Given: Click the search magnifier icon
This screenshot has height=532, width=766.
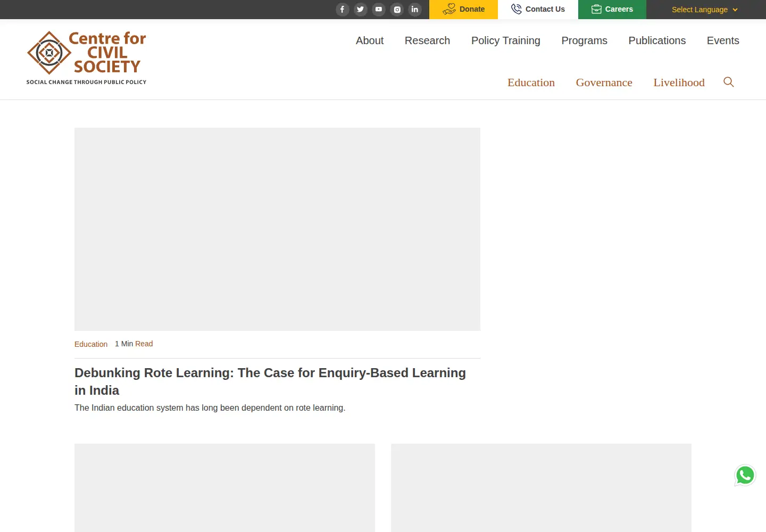Looking at the screenshot, I should tap(729, 82).
